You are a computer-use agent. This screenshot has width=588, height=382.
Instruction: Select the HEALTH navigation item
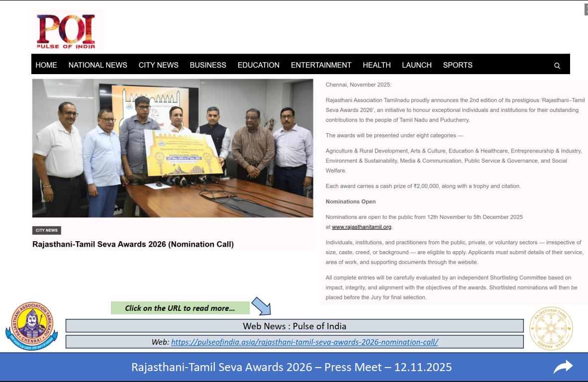point(377,65)
